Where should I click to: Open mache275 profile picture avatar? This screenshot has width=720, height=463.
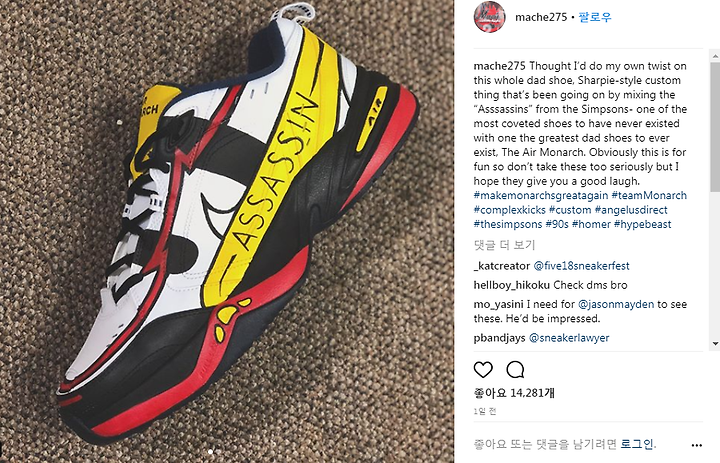pyautogui.click(x=489, y=17)
